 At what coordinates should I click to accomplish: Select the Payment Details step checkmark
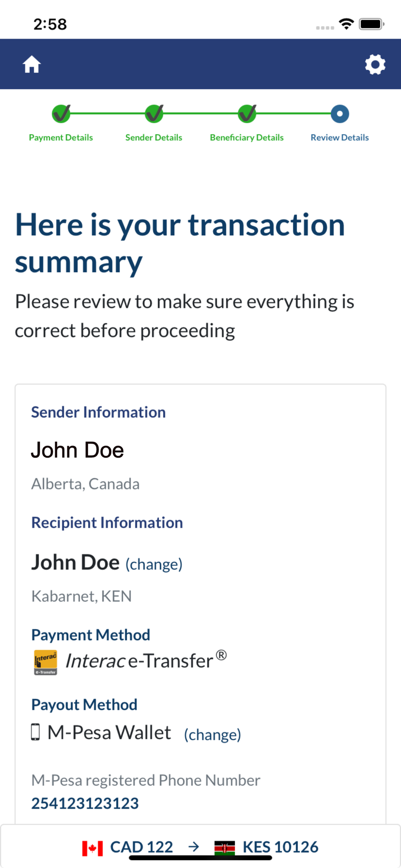[61, 114]
